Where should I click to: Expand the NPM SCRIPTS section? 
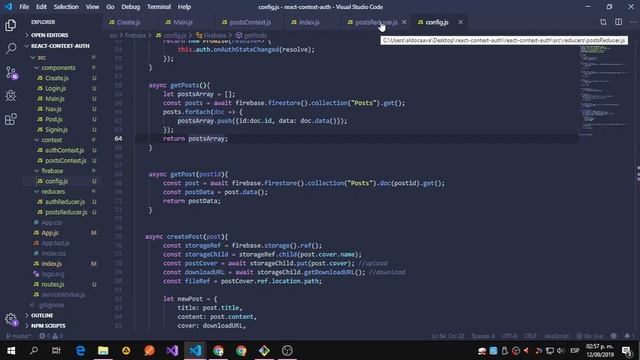pyautogui.click(x=61, y=326)
